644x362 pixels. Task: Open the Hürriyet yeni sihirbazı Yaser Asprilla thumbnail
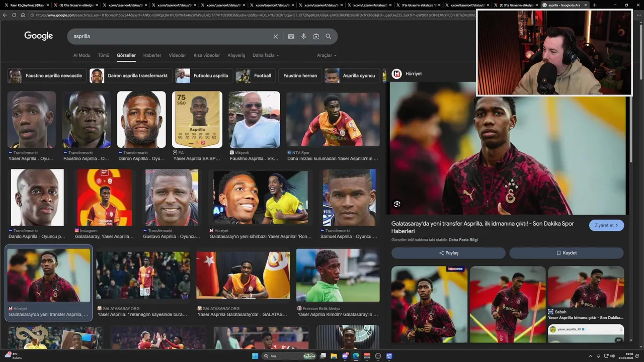point(261,197)
